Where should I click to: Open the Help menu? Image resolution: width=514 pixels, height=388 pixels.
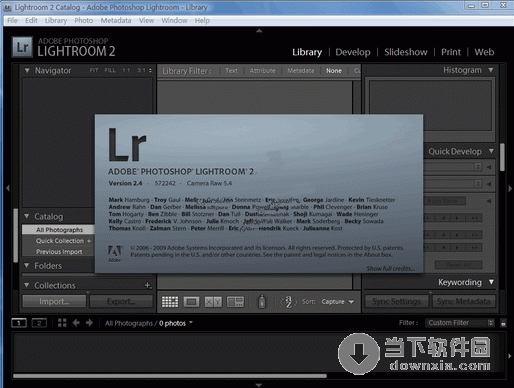point(202,21)
